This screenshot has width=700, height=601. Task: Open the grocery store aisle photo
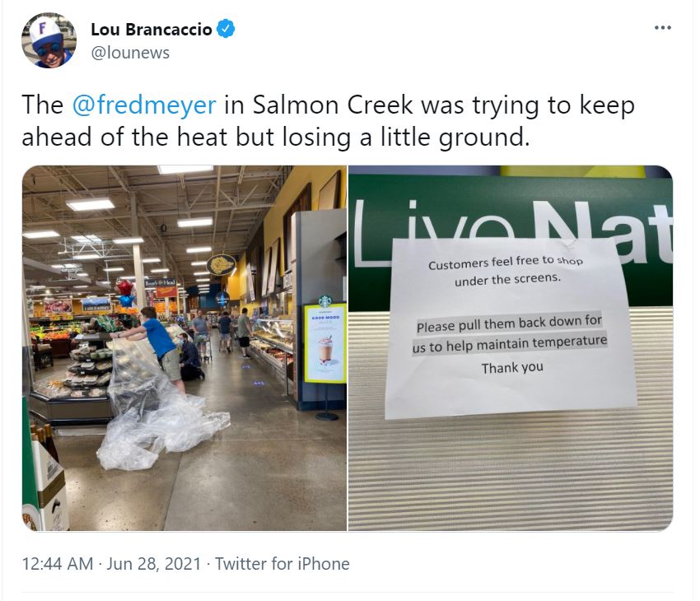[x=184, y=348]
